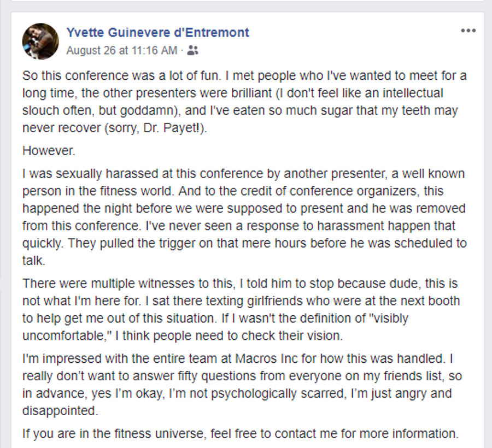Click the word 'However.' in the post
Screen dimensions: 492x448
tap(49, 151)
